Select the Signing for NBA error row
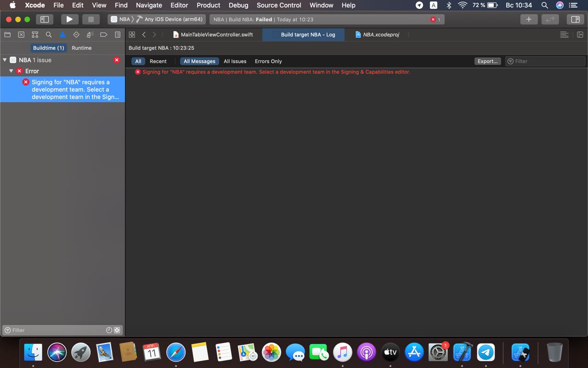This screenshot has height=368, width=588. coord(62,89)
